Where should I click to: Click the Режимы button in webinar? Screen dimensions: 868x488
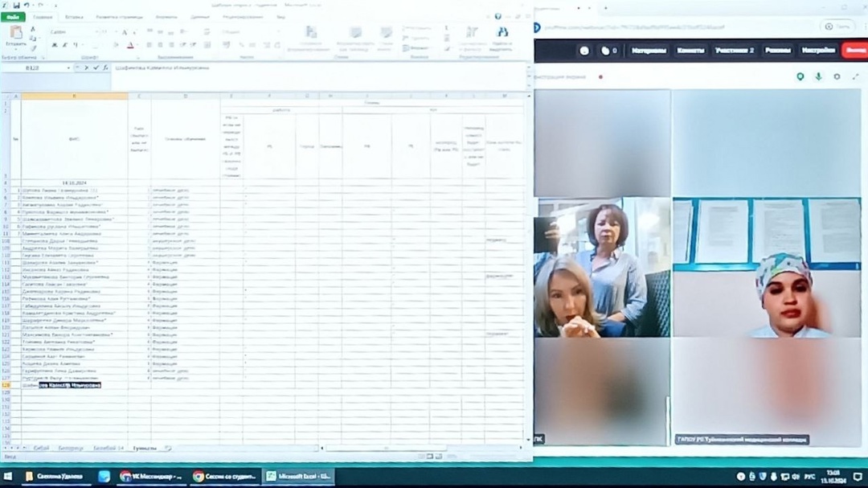pyautogui.click(x=777, y=51)
